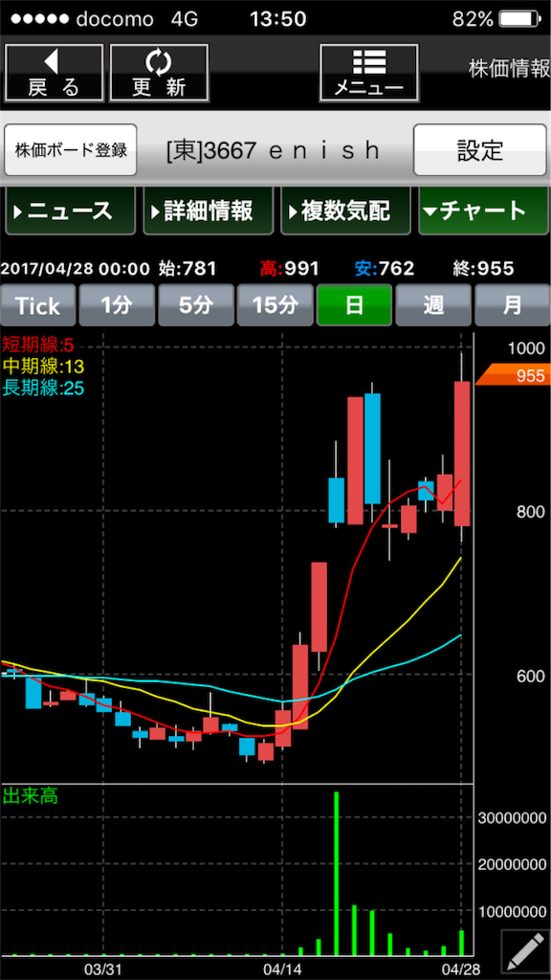551x980 pixels.
Task: Register stock via 株価ボード登録 button
Action: 71,150
